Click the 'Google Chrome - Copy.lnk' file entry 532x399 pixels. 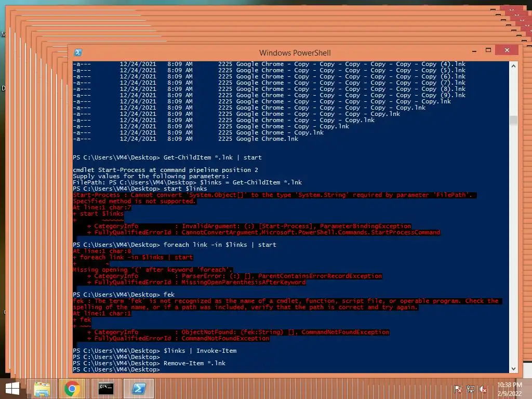pos(280,132)
